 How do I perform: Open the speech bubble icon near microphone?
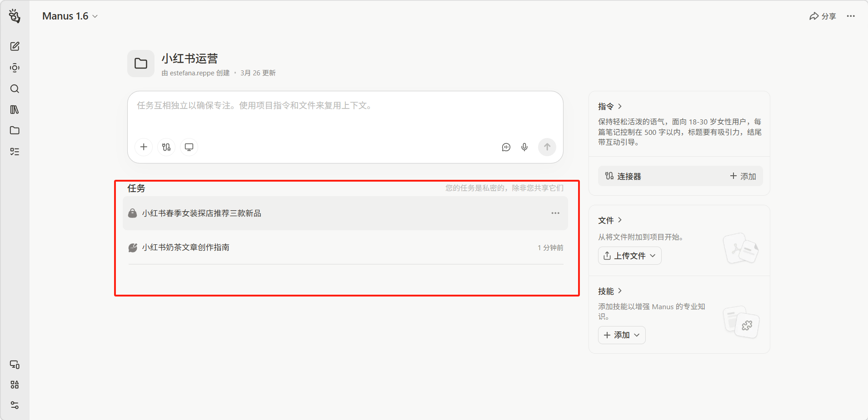coord(506,147)
